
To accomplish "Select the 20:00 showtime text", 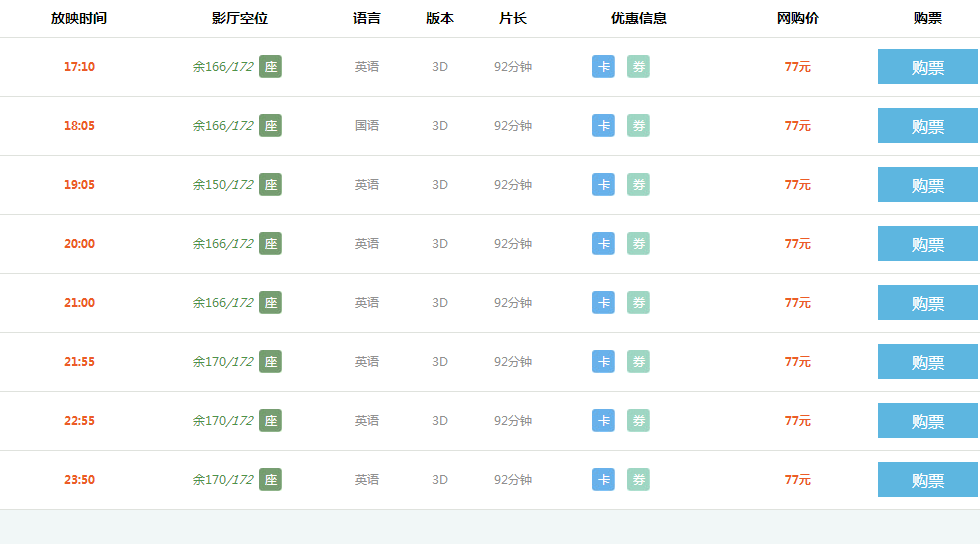I will 79,244.
